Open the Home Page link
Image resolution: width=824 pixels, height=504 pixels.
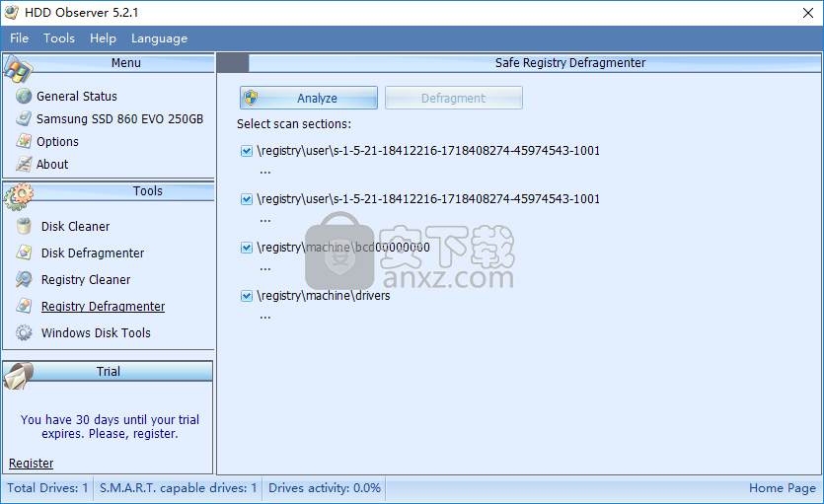(x=782, y=487)
